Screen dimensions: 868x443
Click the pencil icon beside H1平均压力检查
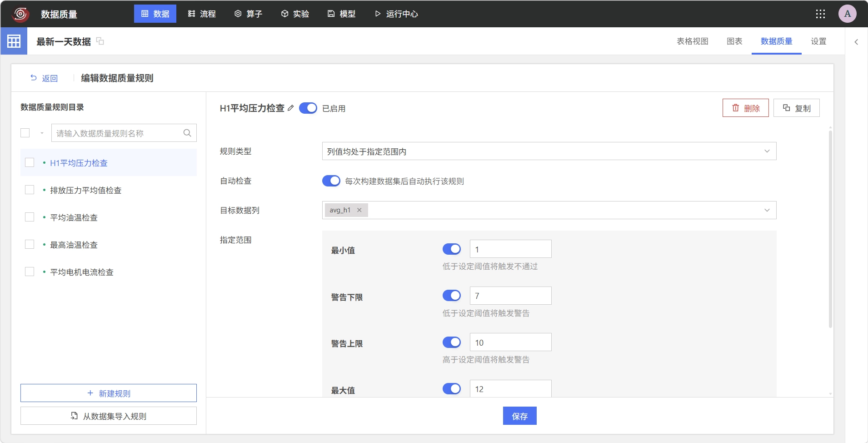(291, 108)
